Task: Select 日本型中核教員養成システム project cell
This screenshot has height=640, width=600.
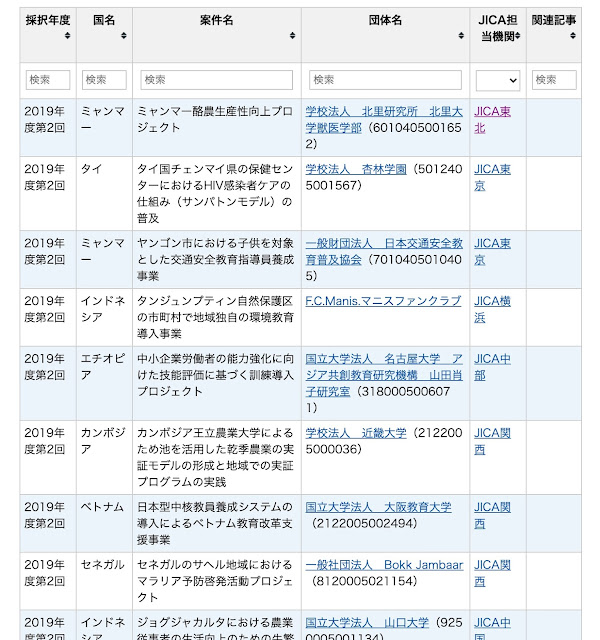Action: [217, 524]
